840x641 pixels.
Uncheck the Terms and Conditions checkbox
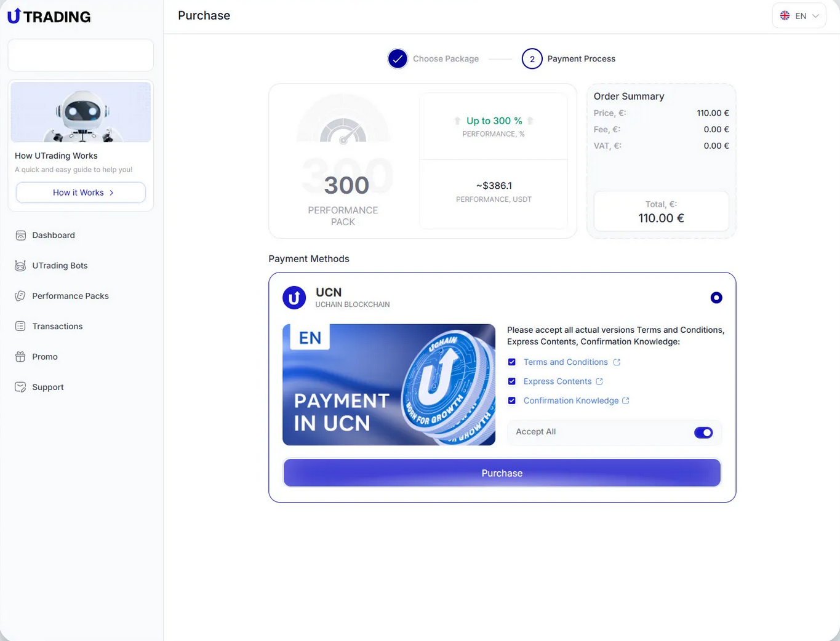coord(511,362)
